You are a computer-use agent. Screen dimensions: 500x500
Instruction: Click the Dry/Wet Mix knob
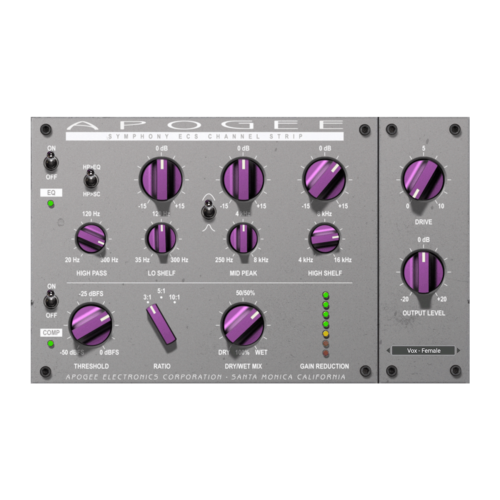pyautogui.click(x=243, y=325)
